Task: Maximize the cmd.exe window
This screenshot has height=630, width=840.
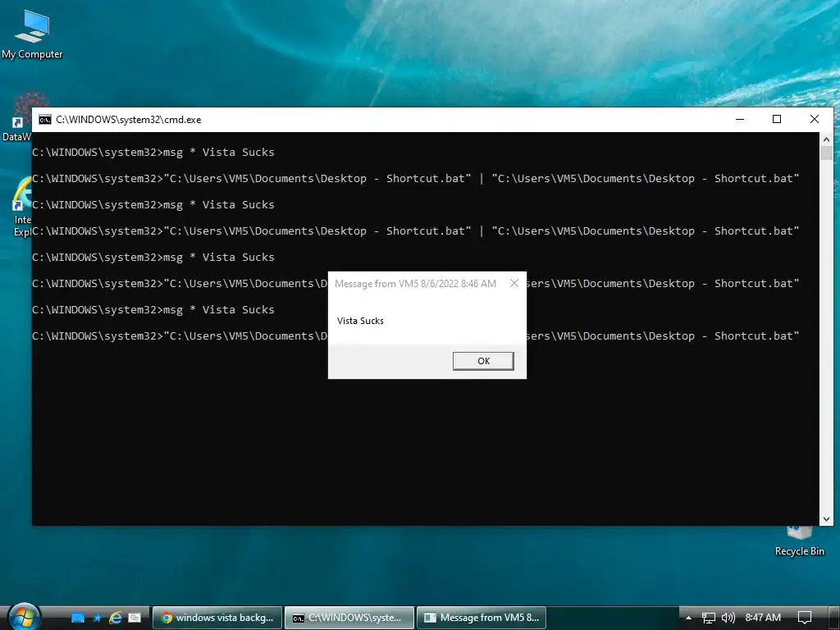Action: click(x=777, y=120)
